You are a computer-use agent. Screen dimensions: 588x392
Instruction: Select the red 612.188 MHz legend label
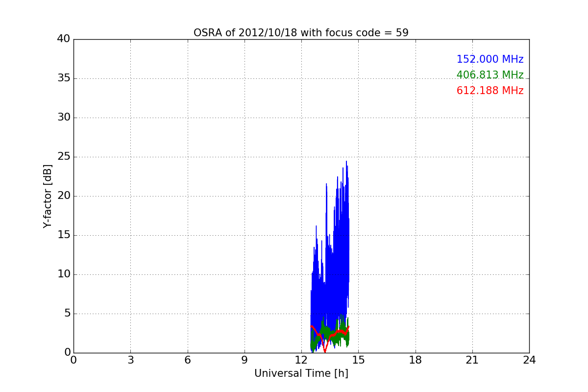click(490, 91)
